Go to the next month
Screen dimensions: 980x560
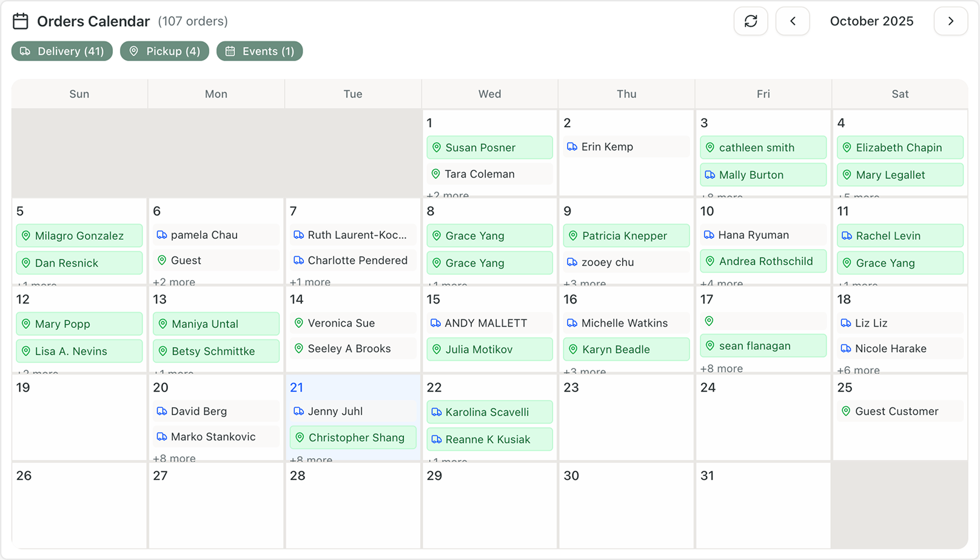pyautogui.click(x=950, y=21)
